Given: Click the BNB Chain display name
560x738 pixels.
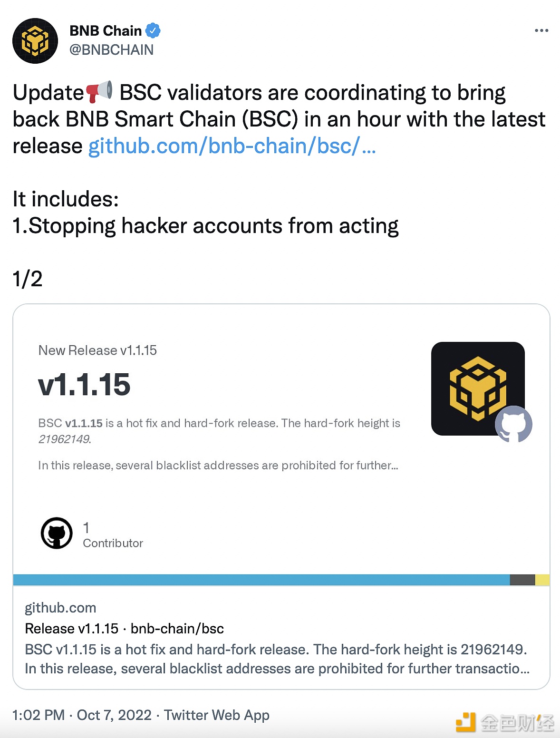Looking at the screenshot, I should pos(106,30).
